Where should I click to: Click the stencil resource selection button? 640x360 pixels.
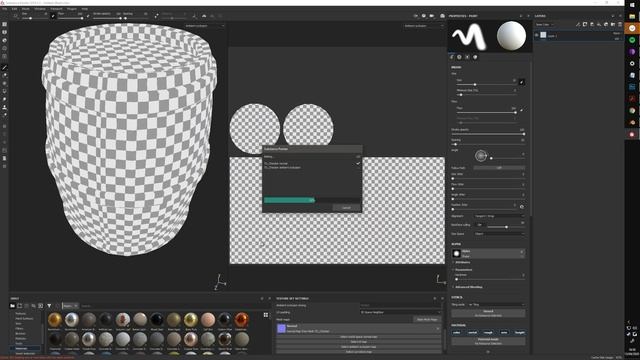488,313
